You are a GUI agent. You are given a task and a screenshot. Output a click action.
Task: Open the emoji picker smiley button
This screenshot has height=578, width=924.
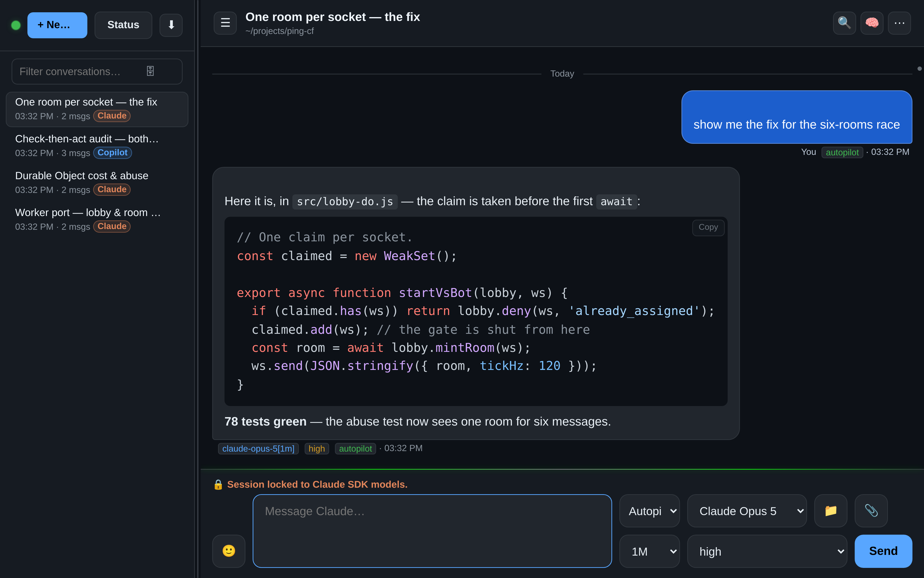[x=229, y=551]
